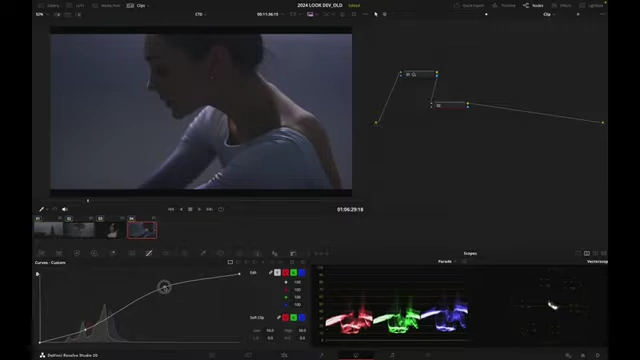Select the pointer tool in node editor
640x360 pixels.
coord(376,14)
